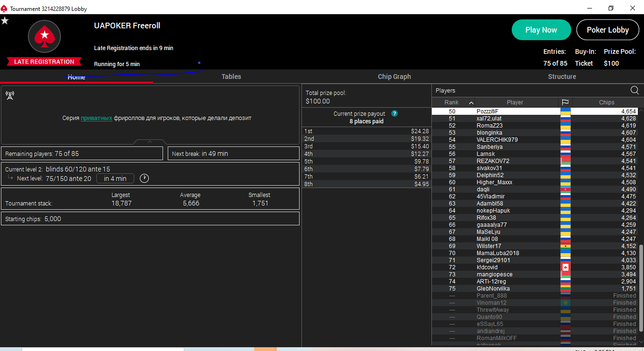The image size is (644, 351).
Task: Select finished player Parent_888
Action: coord(534,296)
